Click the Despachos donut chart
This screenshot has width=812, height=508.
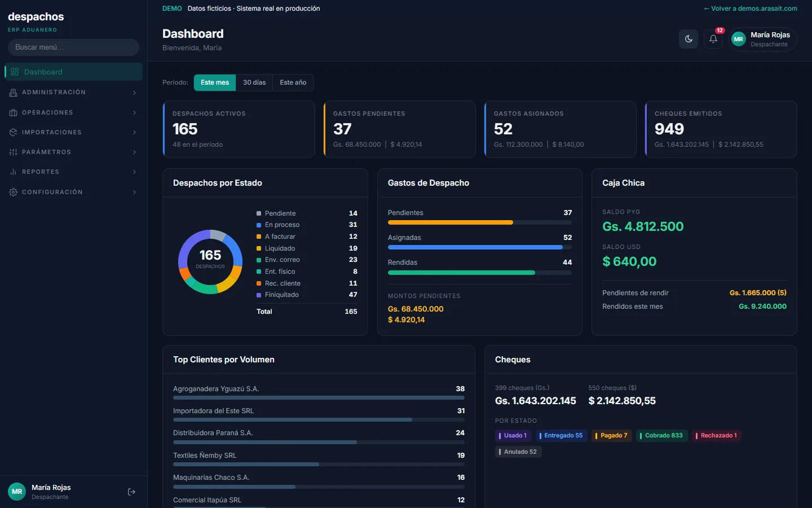click(x=210, y=262)
